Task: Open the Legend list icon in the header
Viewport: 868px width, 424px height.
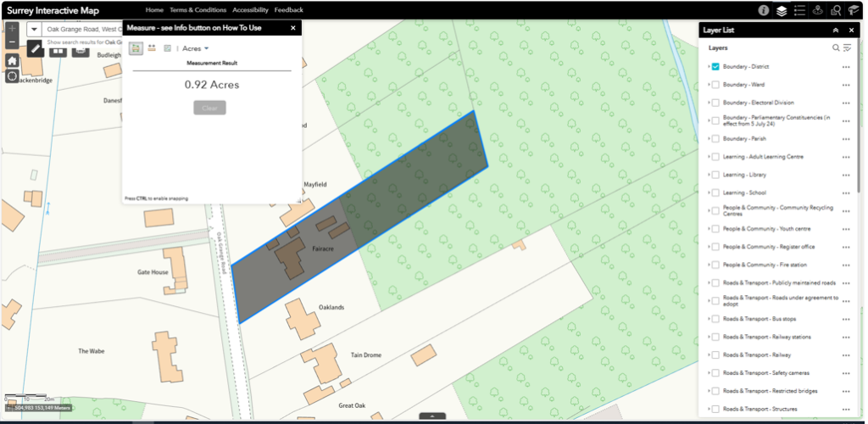Action: (800, 10)
